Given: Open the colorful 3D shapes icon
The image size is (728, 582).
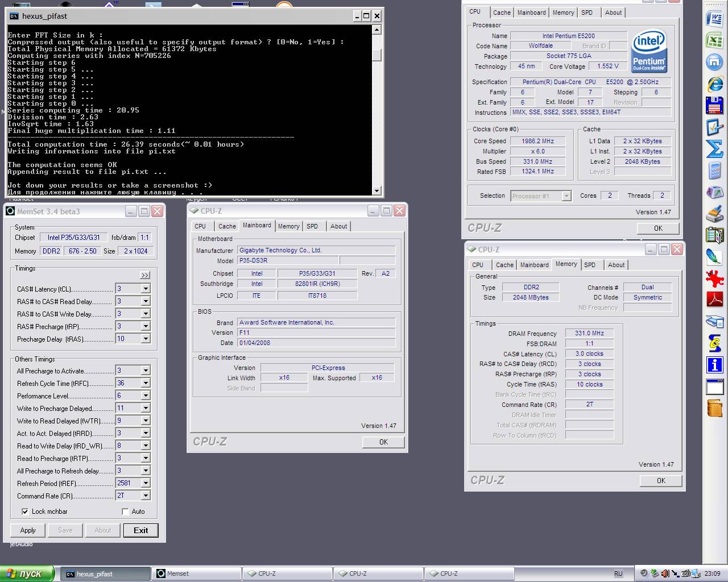Looking at the screenshot, I should pos(714,192).
